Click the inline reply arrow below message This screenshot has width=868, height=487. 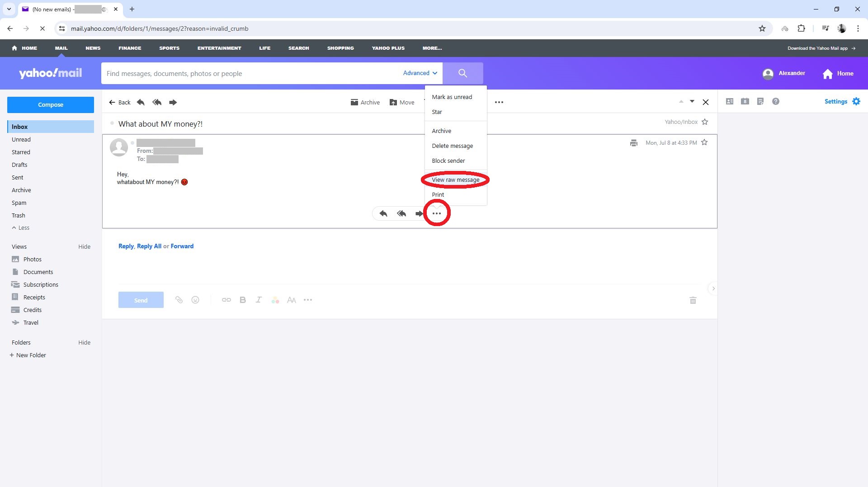(x=383, y=213)
